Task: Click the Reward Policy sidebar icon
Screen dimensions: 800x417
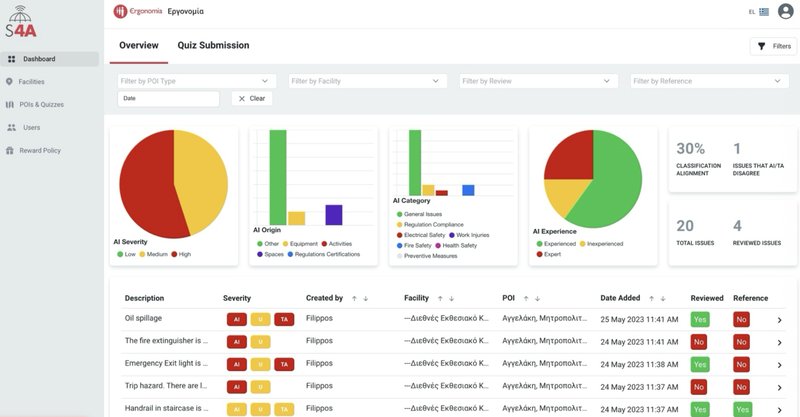Action: [x=11, y=150]
